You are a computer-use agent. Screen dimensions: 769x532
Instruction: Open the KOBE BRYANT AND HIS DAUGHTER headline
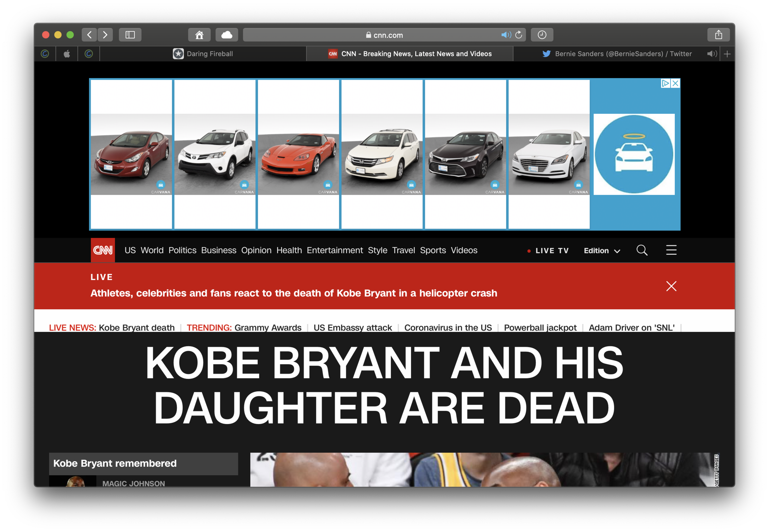(384, 385)
